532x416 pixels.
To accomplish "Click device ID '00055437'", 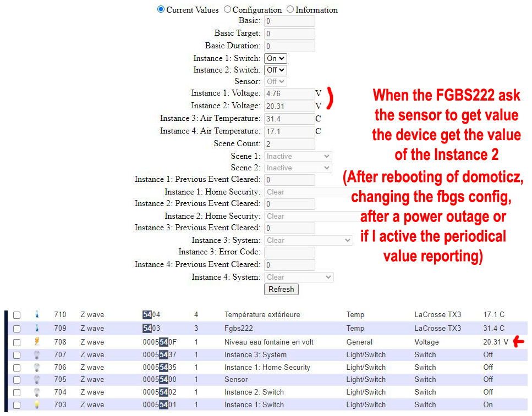I will click(160, 354).
